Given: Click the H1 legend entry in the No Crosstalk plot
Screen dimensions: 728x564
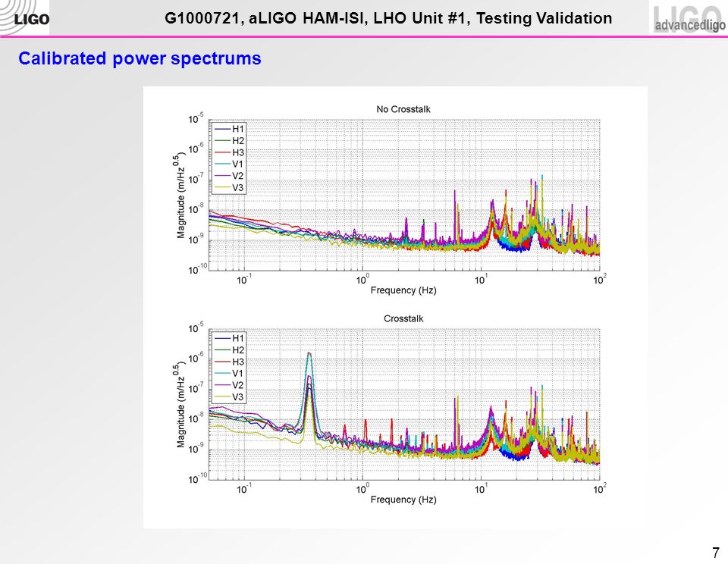Looking at the screenshot, I should tap(230, 129).
